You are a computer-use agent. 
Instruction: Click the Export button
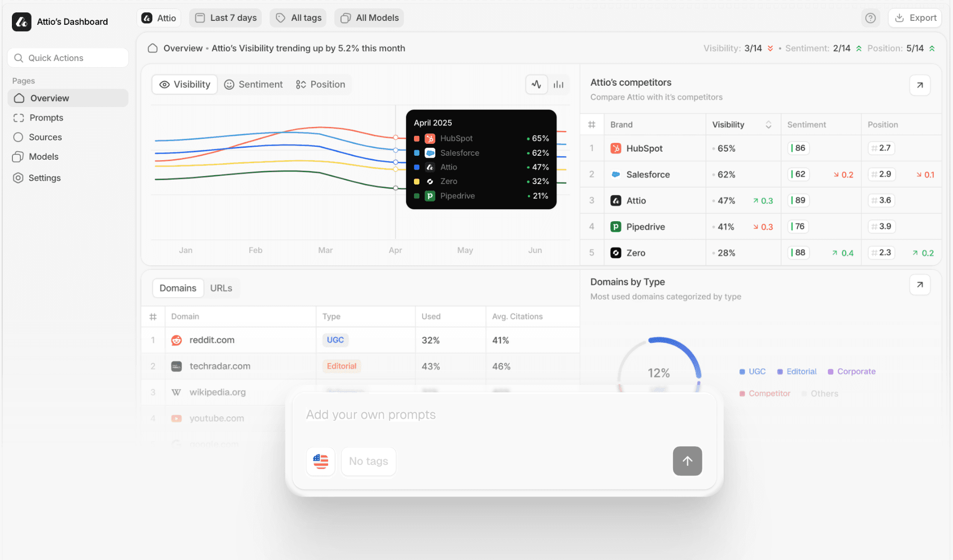click(915, 18)
